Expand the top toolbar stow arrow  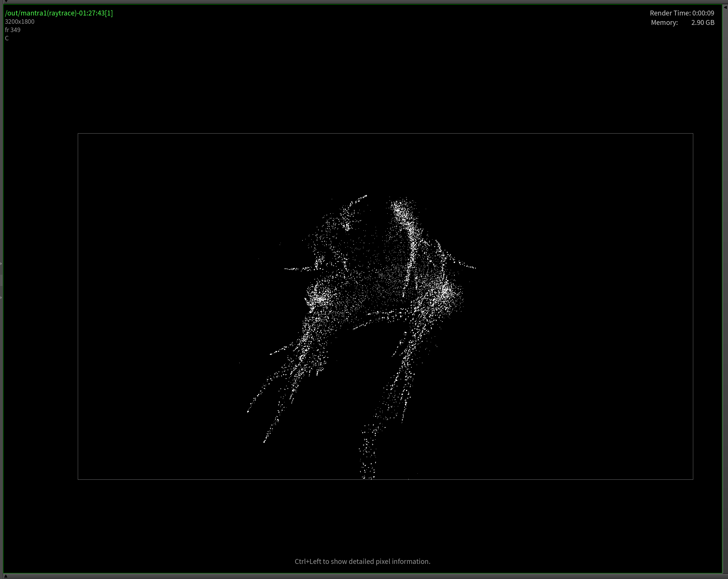5,2
